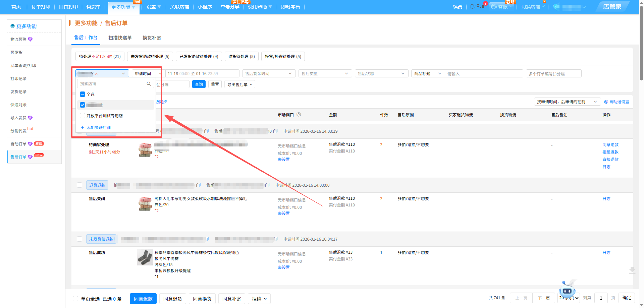Open the 订单打印 top menu item
Viewport: 644px width, 308px height.
pos(41,7)
